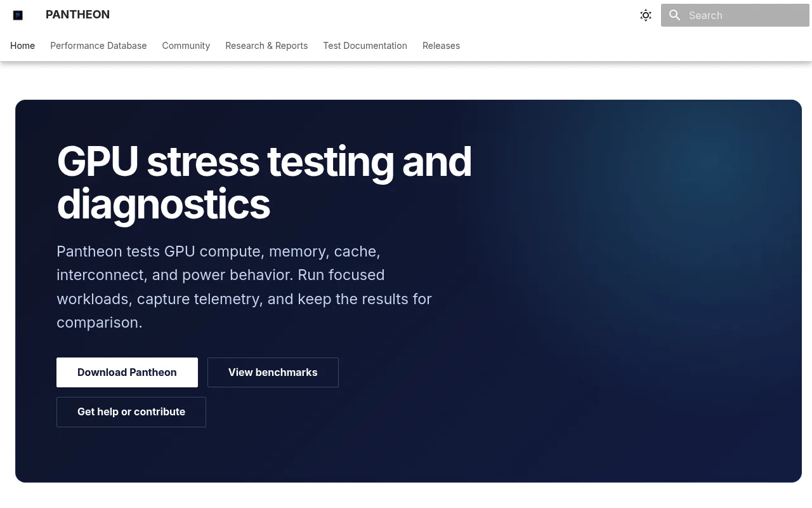812x508 pixels.
Task: Click the Pantheon logo icon
Action: click(x=18, y=15)
